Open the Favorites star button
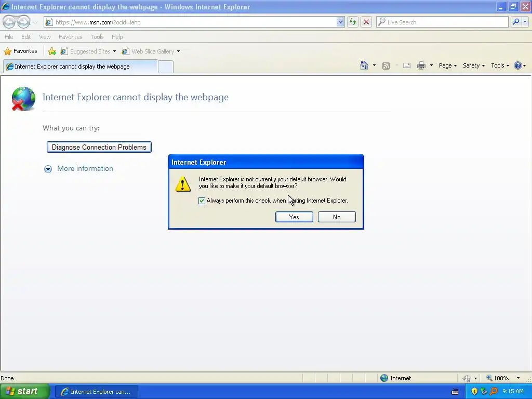This screenshot has height=399, width=532. point(20,51)
